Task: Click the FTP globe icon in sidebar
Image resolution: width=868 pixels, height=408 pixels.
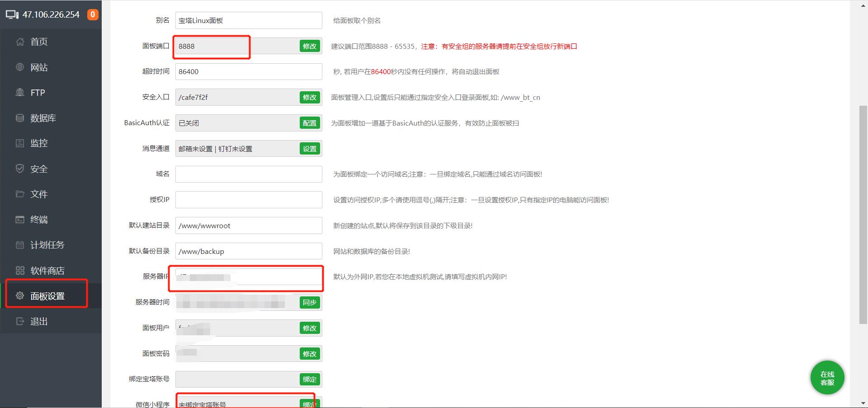Action: (20, 92)
